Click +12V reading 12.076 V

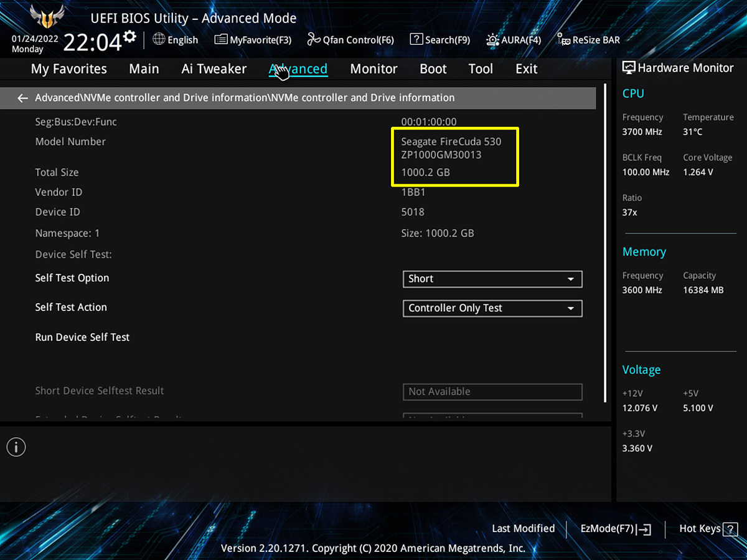click(x=640, y=408)
